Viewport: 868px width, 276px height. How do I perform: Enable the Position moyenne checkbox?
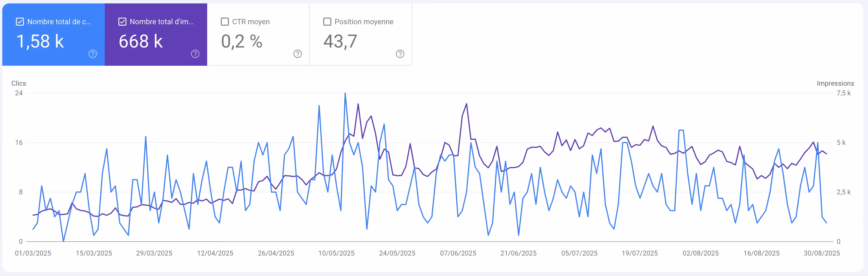point(327,21)
